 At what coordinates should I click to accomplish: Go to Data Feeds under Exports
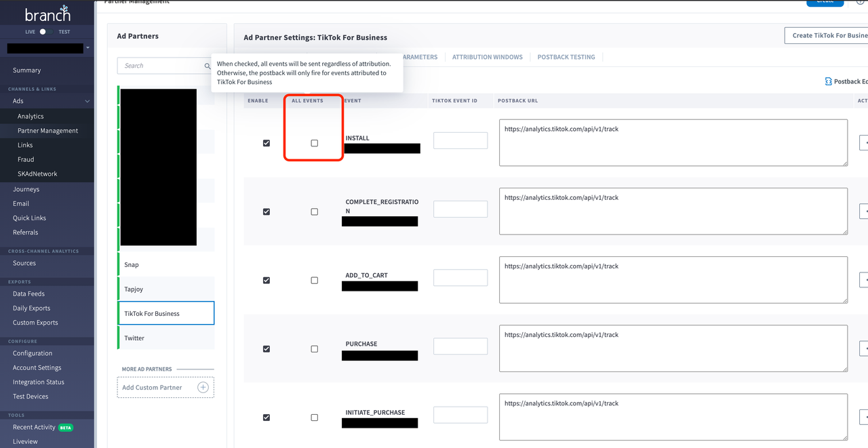tap(28, 294)
